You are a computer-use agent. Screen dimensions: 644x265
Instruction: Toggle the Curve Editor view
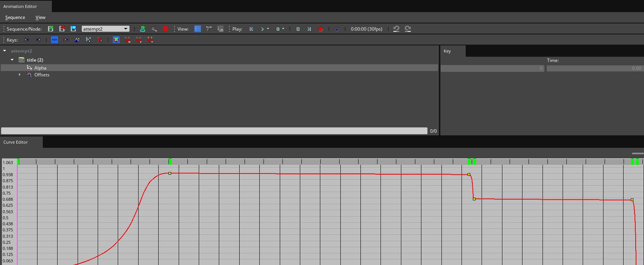(209, 29)
